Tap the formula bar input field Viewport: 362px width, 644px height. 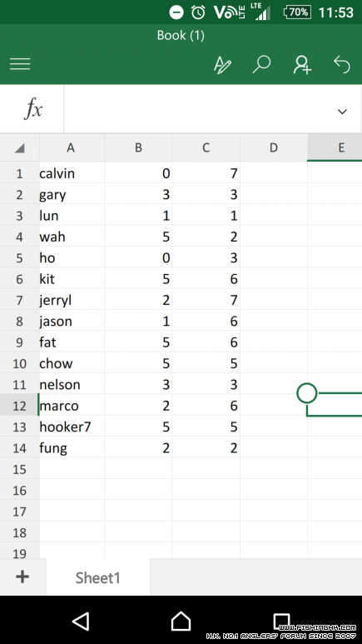pos(197,110)
